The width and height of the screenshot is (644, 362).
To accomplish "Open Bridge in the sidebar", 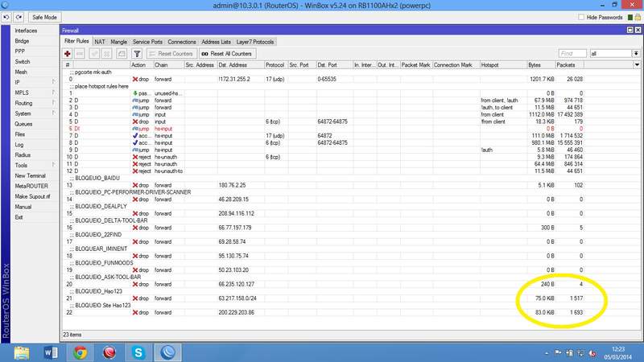I will (22, 41).
